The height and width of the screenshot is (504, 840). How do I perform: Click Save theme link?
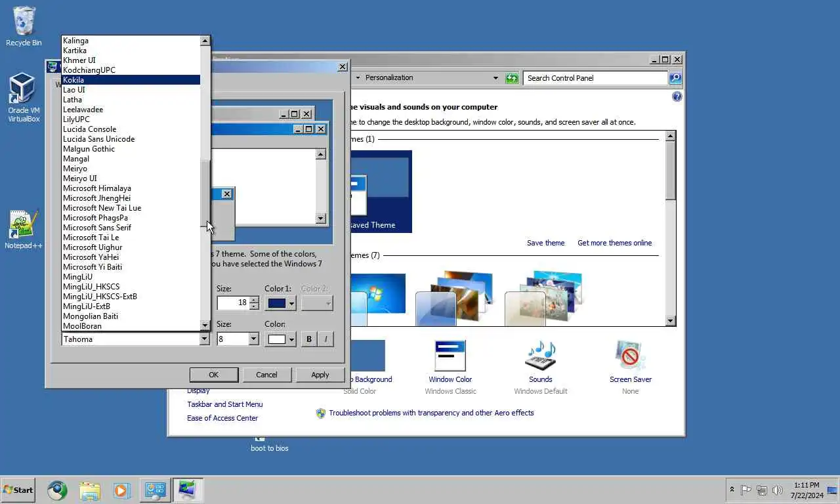[x=545, y=243]
